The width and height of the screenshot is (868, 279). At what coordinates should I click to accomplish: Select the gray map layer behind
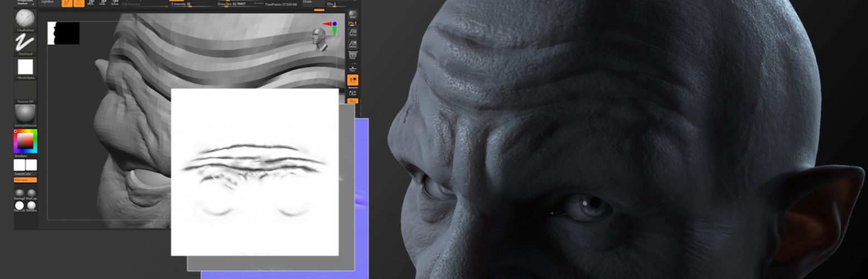tap(346, 188)
